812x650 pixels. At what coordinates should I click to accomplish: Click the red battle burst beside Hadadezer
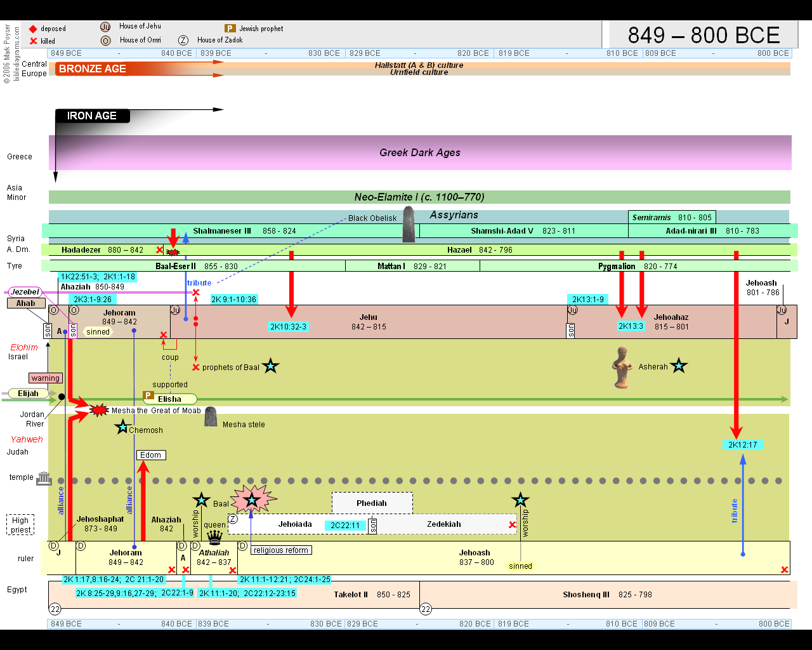[x=173, y=252]
